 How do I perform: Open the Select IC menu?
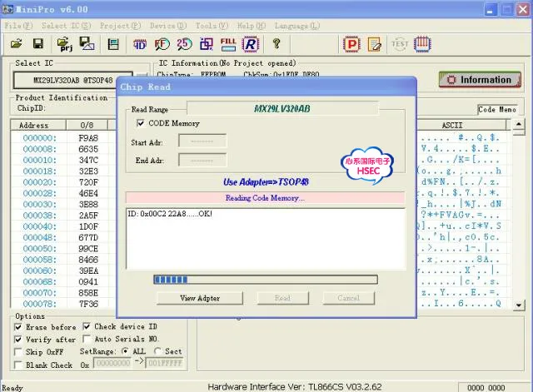[x=66, y=26]
